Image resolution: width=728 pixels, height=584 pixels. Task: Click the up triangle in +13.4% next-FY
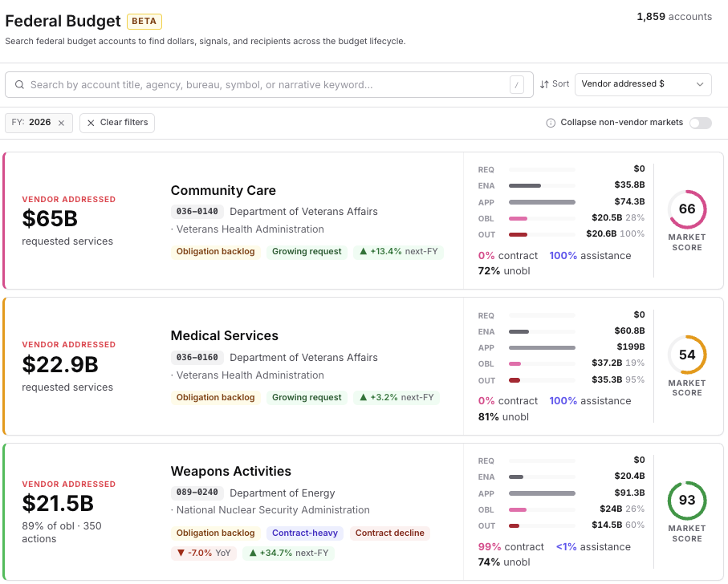point(363,251)
